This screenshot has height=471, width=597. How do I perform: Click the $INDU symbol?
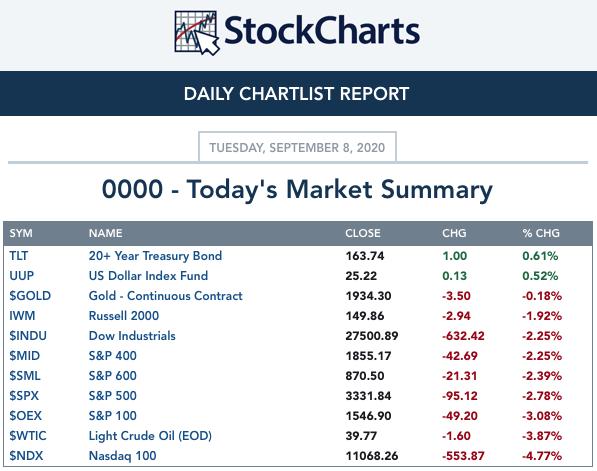coord(28,336)
